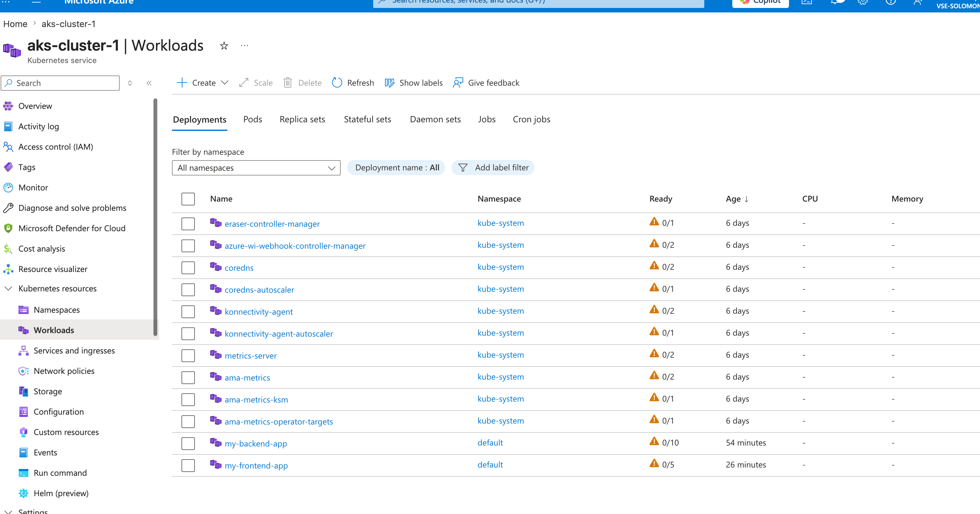
Task: Open the my-frontend-app deployment link
Action: coord(256,466)
